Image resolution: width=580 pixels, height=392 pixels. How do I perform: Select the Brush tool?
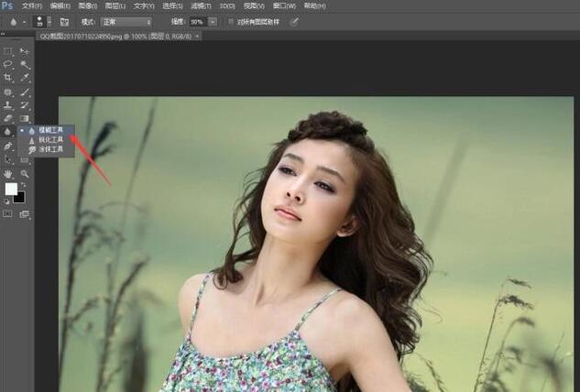[x=25, y=93]
